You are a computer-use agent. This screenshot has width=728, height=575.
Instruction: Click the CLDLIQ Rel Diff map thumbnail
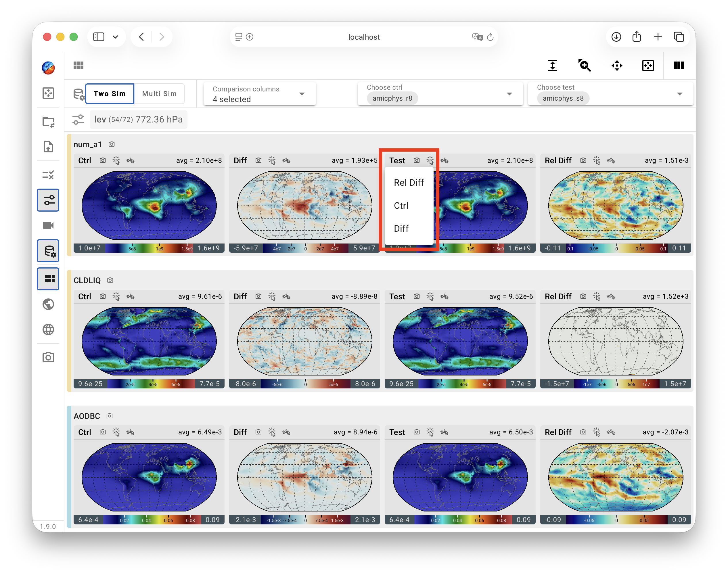(616, 341)
